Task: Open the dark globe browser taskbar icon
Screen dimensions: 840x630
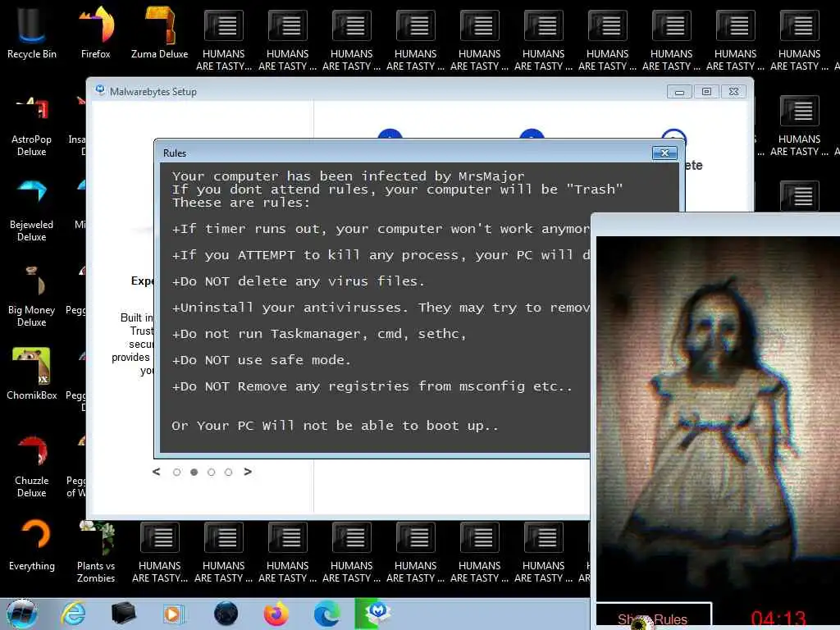Action: coord(226,614)
